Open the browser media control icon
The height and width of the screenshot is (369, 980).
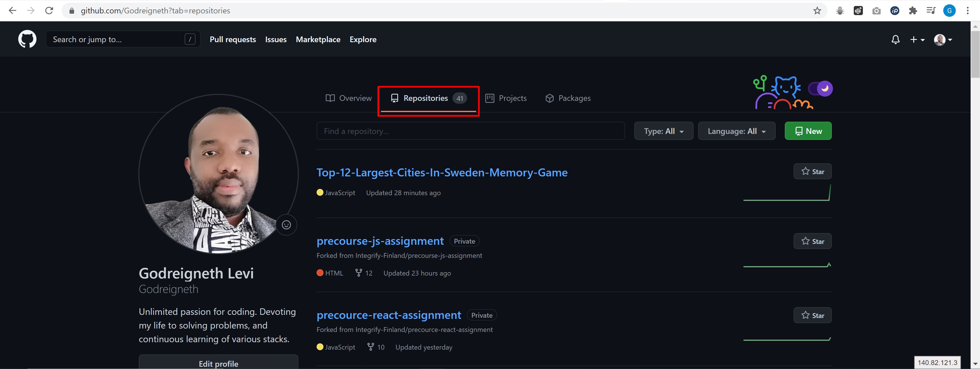coord(931,11)
